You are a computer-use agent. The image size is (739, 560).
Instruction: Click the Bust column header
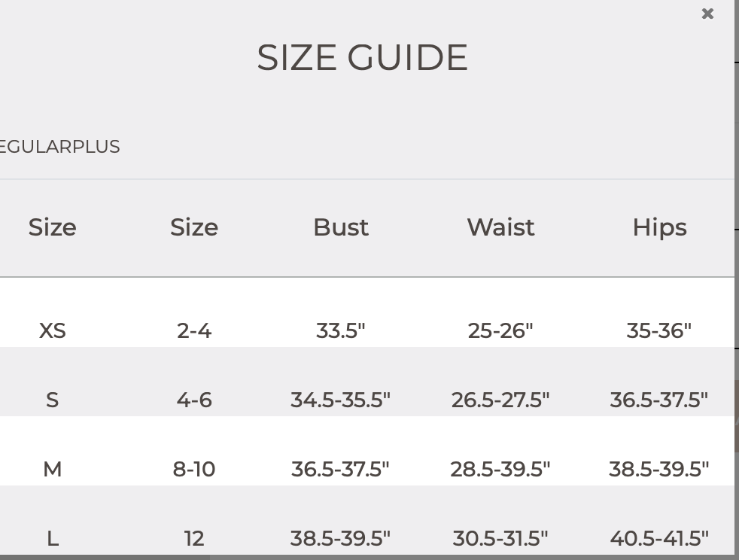(x=341, y=227)
